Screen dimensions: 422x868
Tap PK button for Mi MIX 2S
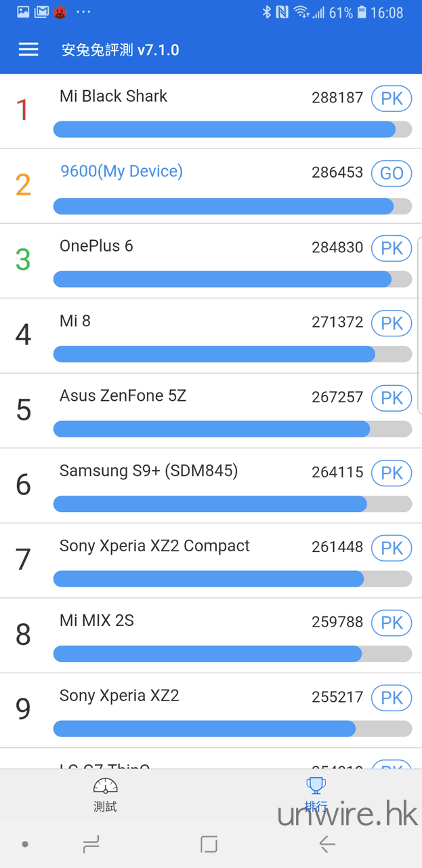tap(392, 623)
